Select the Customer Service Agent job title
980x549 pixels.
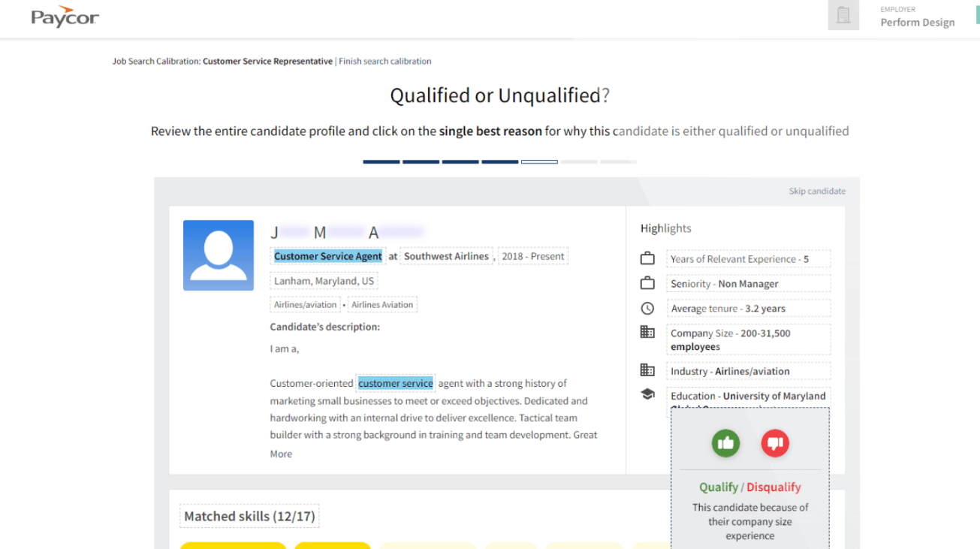coord(327,256)
